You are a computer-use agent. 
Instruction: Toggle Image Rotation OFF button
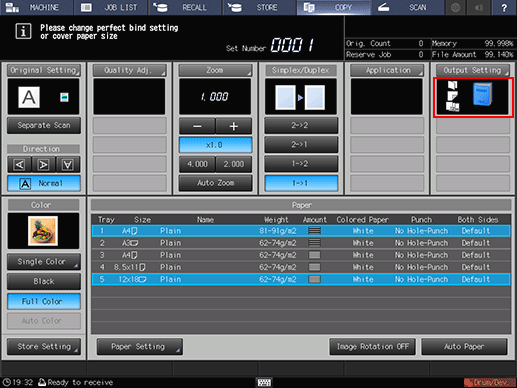tap(372, 347)
